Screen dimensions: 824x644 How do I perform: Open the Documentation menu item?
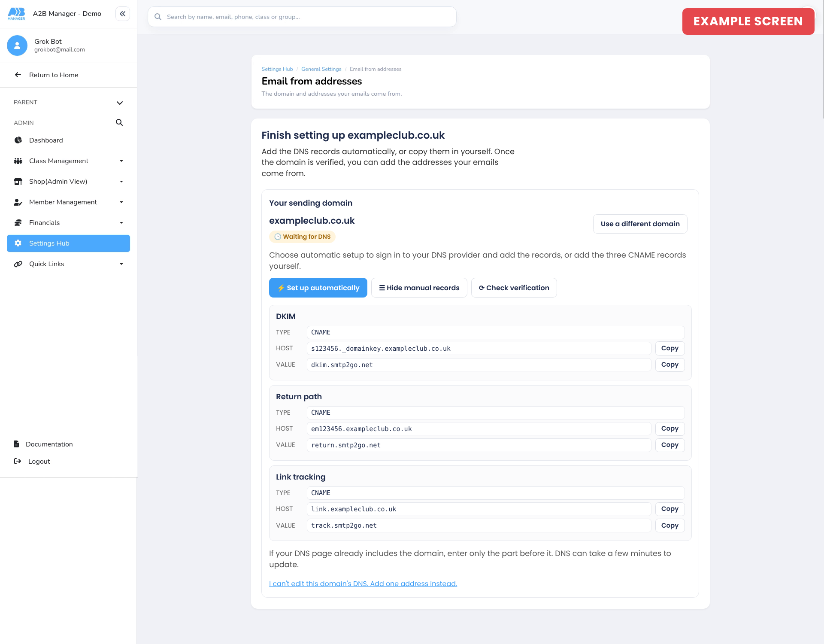tap(49, 444)
